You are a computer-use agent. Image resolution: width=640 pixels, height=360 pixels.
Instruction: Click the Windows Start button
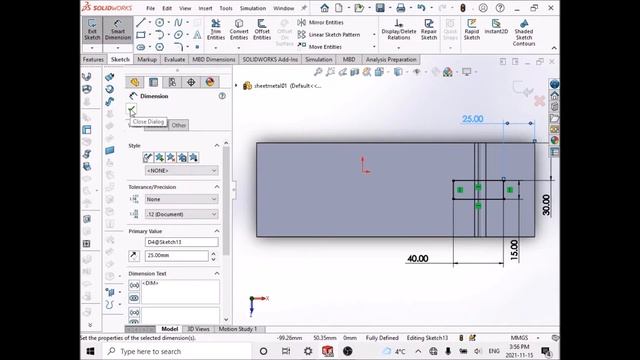pos(91,351)
